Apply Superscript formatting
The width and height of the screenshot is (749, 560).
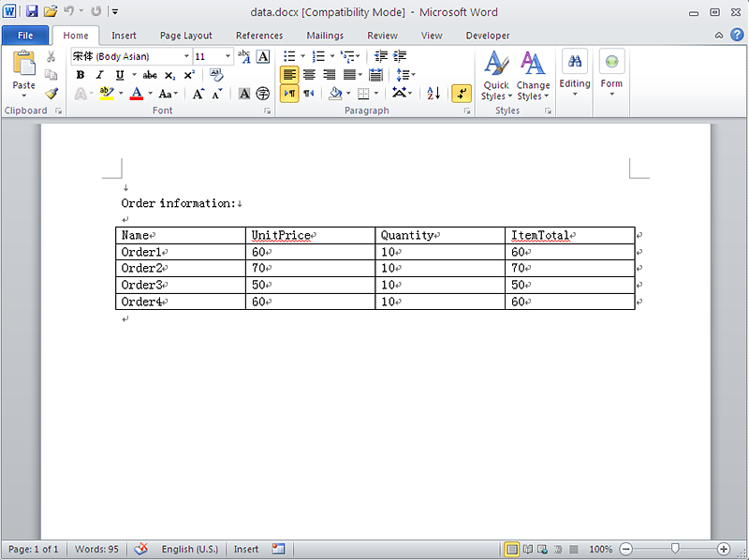click(189, 75)
